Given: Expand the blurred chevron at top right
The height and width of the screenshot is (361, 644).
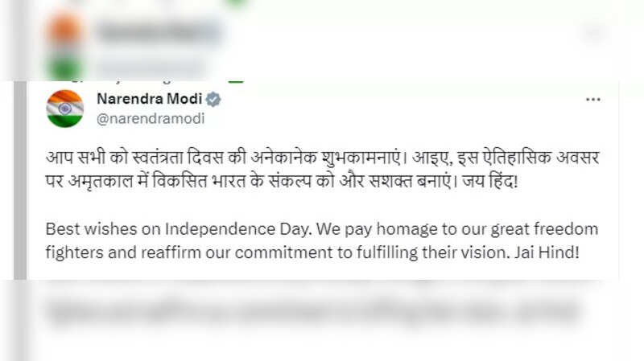Looking at the screenshot, I should (x=593, y=32).
